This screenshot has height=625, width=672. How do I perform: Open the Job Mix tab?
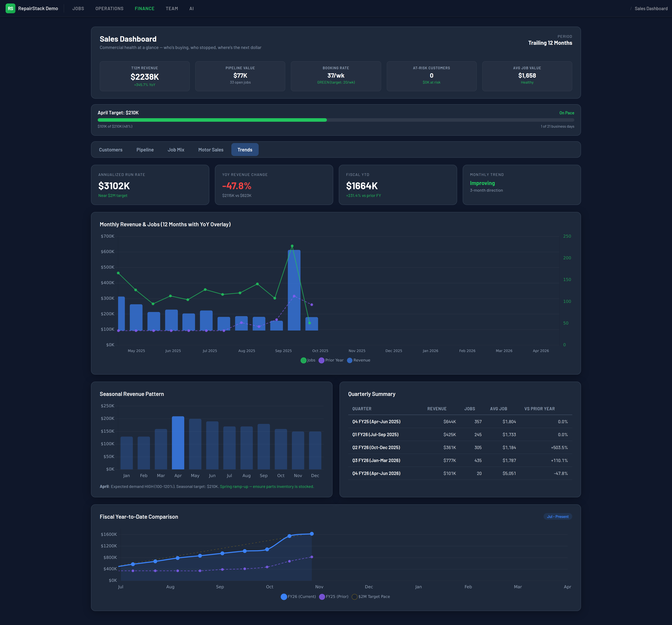[176, 150]
